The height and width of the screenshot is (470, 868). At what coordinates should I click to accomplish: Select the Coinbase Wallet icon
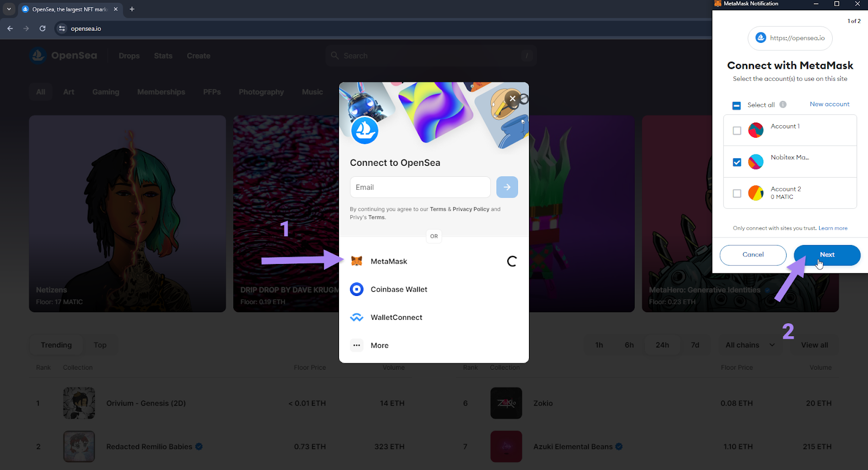[356, 289]
